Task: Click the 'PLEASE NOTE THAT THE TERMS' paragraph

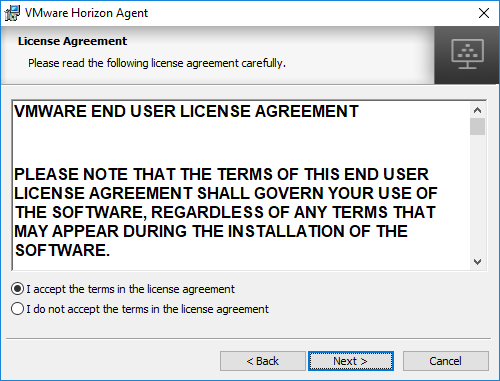Action: coord(226,212)
